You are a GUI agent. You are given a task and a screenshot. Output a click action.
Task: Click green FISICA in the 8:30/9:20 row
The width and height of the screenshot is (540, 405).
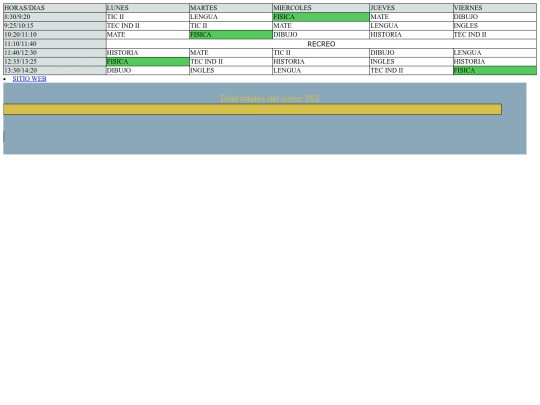pyautogui.click(x=321, y=17)
